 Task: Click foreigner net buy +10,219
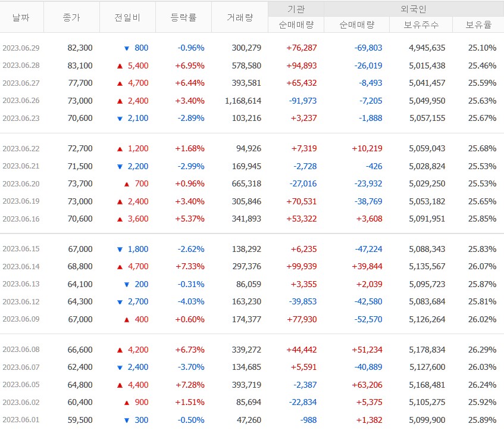367,149
